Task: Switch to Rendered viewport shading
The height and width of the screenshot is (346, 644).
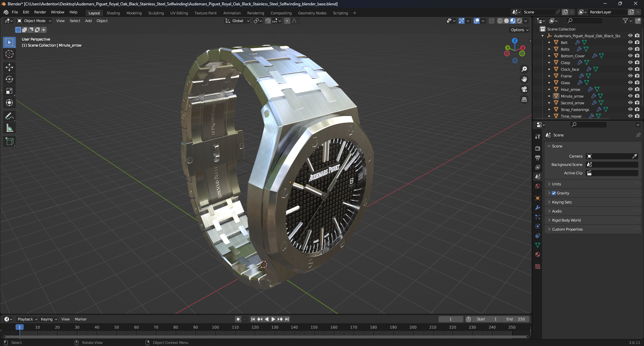Action: click(x=519, y=21)
